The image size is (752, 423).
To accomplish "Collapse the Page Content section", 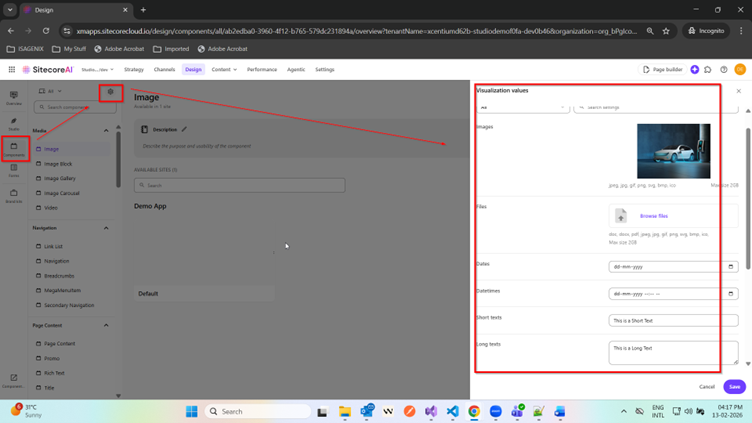I will click(106, 325).
